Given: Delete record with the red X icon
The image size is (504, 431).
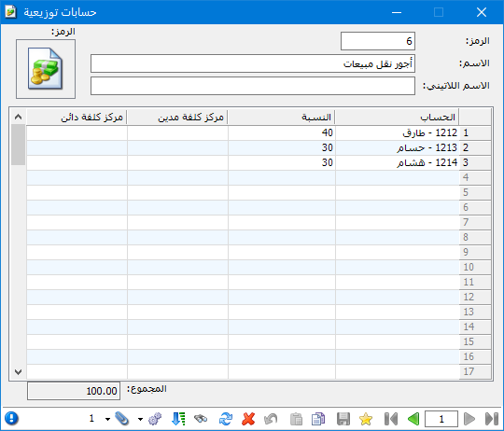Looking at the screenshot, I should (248, 419).
